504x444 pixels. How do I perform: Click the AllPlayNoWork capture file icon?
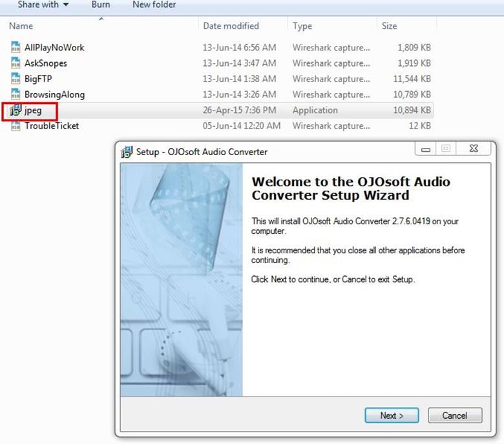(16, 47)
